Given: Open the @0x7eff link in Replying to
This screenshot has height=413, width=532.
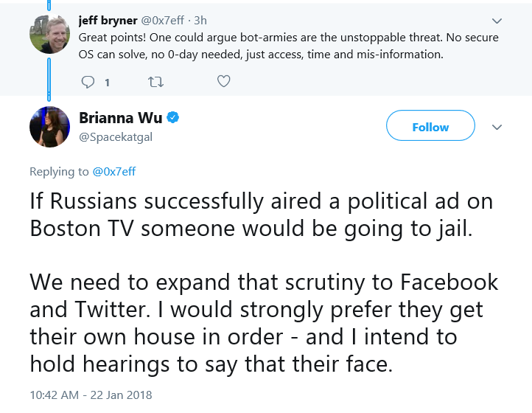Looking at the screenshot, I should click(114, 172).
